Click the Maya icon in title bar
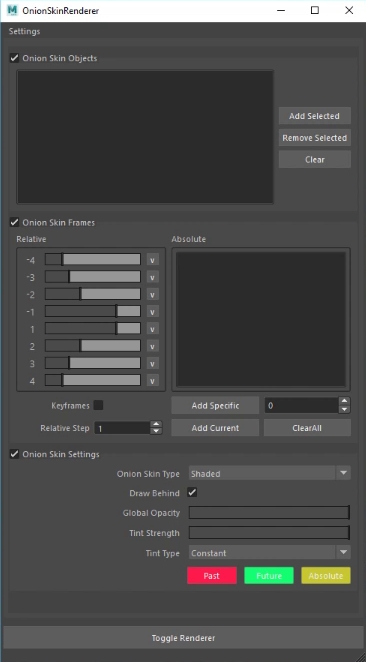This screenshot has height=662, width=366. 12,10
